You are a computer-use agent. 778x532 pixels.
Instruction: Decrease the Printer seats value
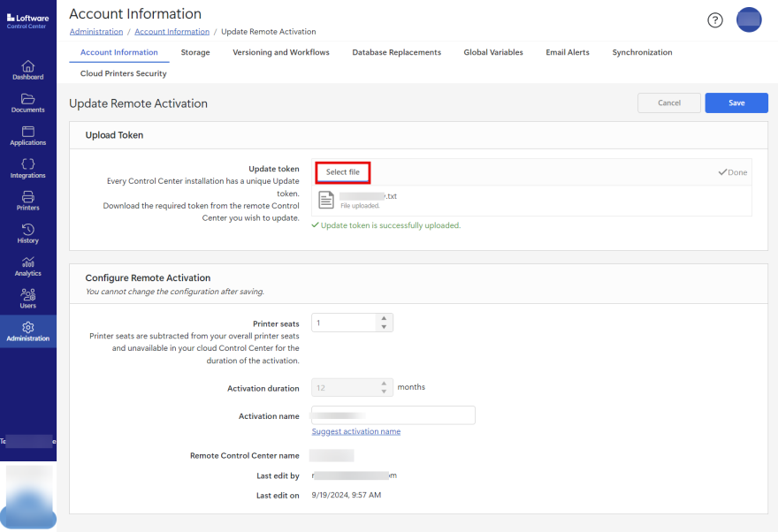point(384,327)
